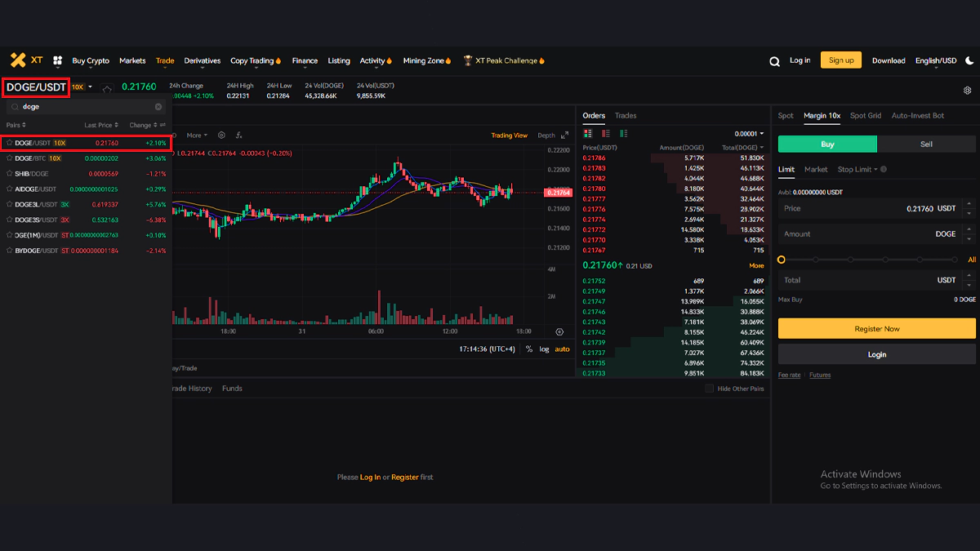Open the 0.00001 price precision dropdown
The width and height of the screenshot is (980, 551).
coord(749,134)
